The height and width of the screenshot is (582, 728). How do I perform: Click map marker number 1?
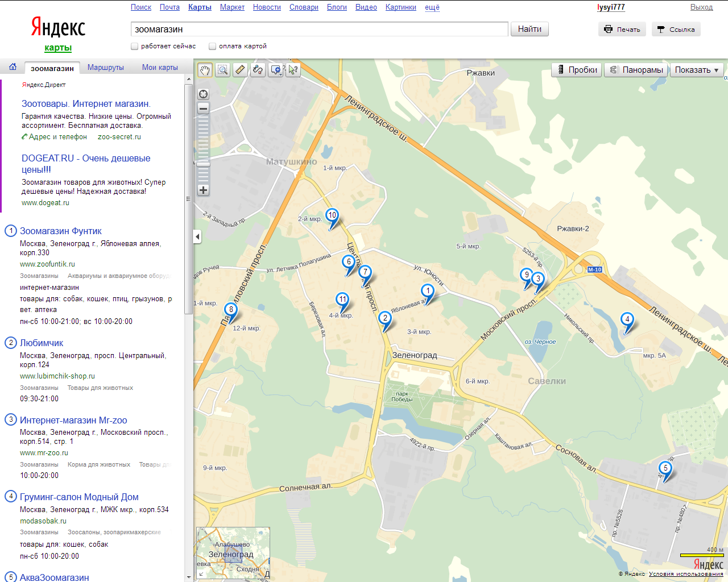pos(428,291)
